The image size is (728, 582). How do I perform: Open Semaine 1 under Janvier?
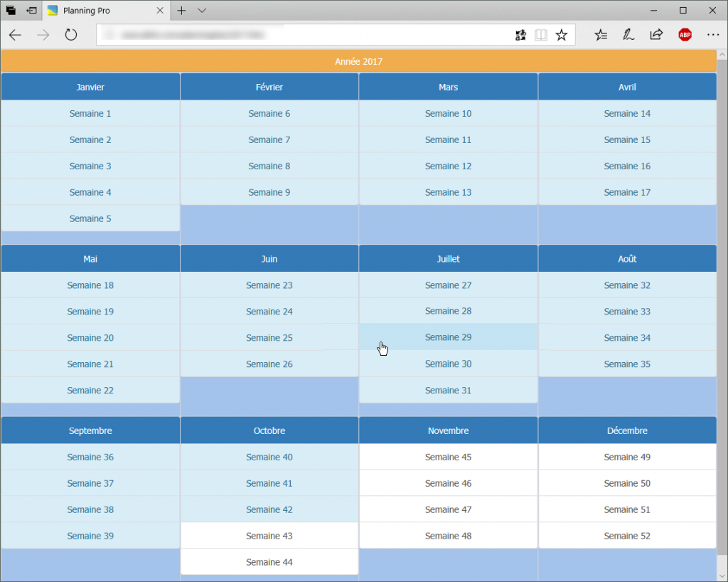pos(90,113)
